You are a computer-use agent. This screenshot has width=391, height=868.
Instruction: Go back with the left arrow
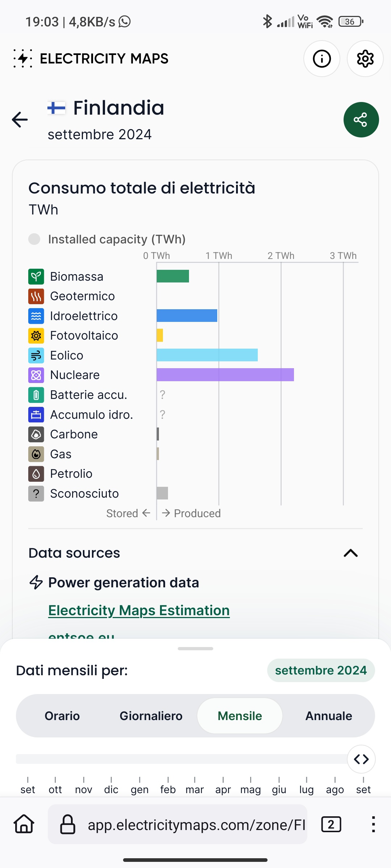click(x=20, y=120)
